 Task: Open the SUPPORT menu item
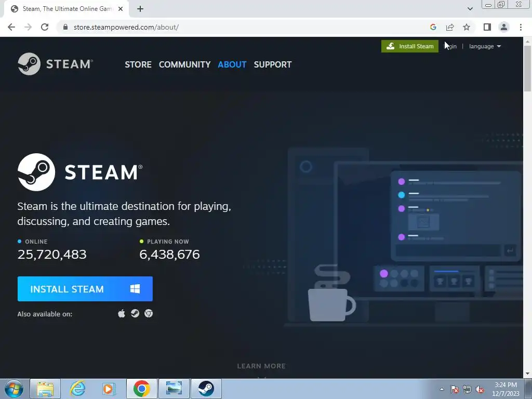click(x=273, y=64)
